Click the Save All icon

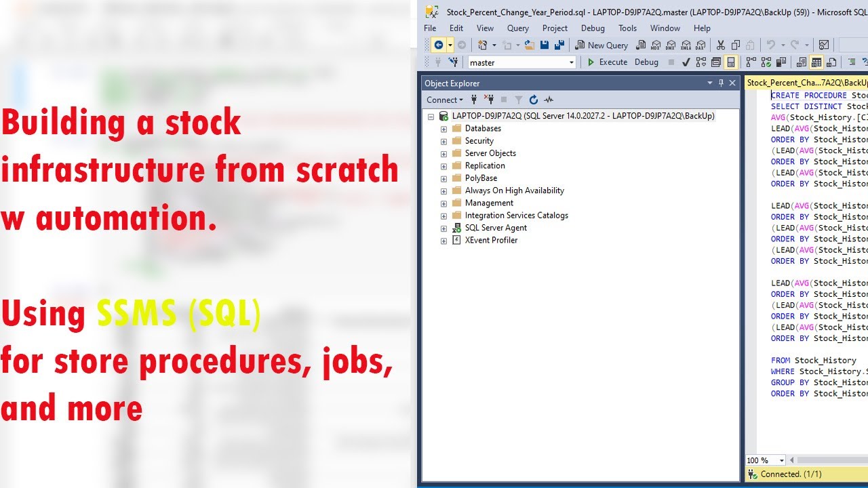click(559, 45)
